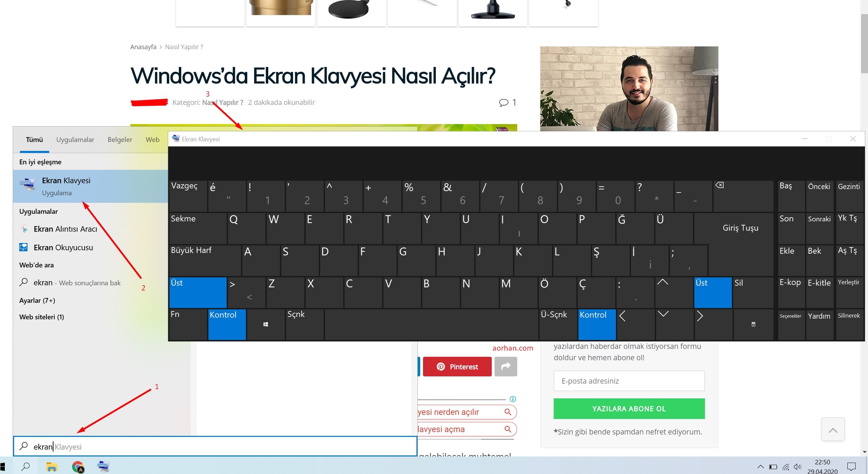Click the Sil (Delete) key
Screen dimensions: 868x474
coord(753,292)
